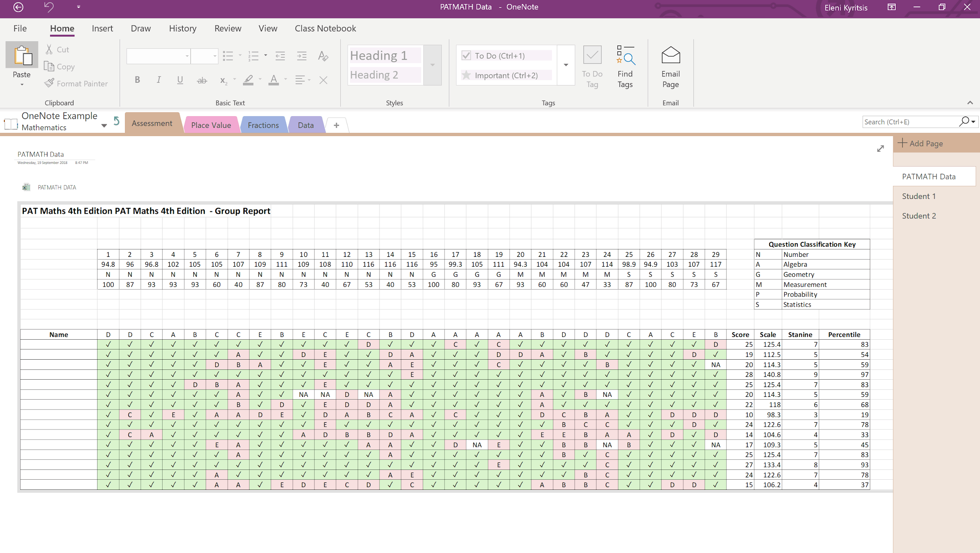Click the Paste clipboard icon
Screen dimensions: 980x553
(22, 55)
